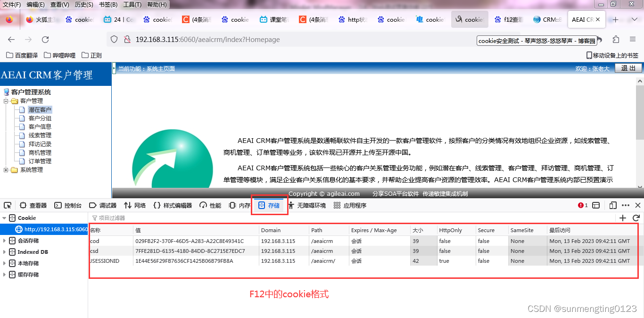
Task: Open the devtools meatball options menu
Action: 626,205
